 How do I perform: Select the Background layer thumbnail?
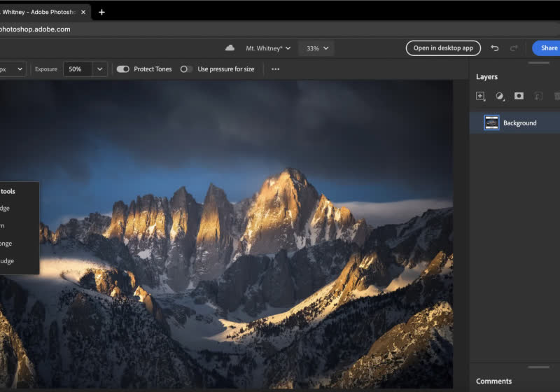(491, 122)
